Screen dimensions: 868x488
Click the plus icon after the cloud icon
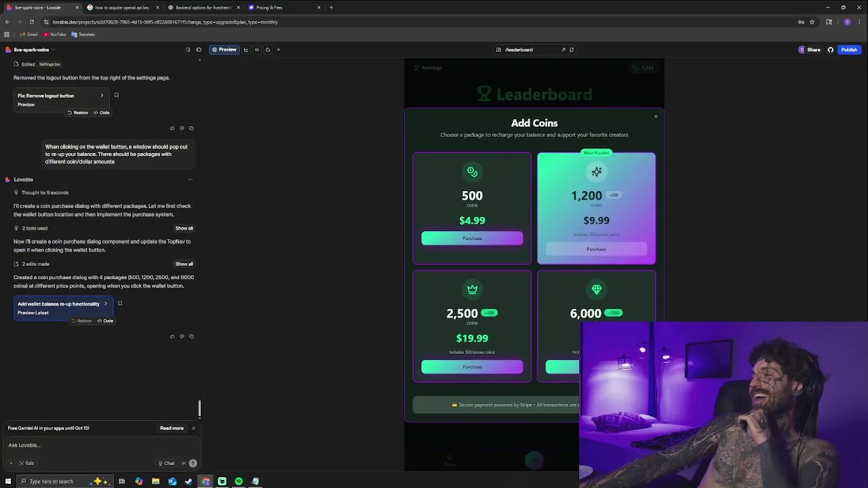[x=279, y=49]
